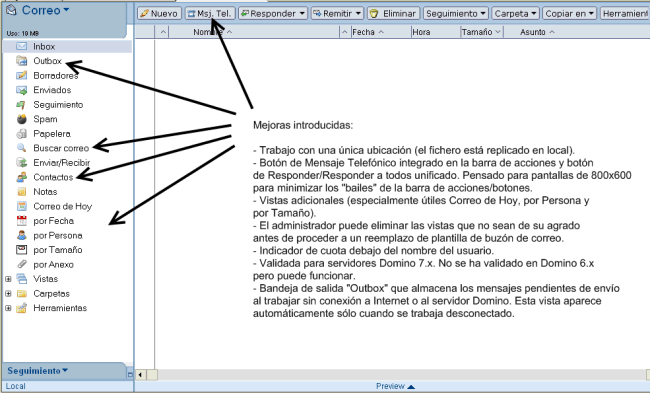Image resolution: width=650 pixels, height=393 pixels.
Task: Select the por Anexo paperclip icon
Action: (x=22, y=264)
